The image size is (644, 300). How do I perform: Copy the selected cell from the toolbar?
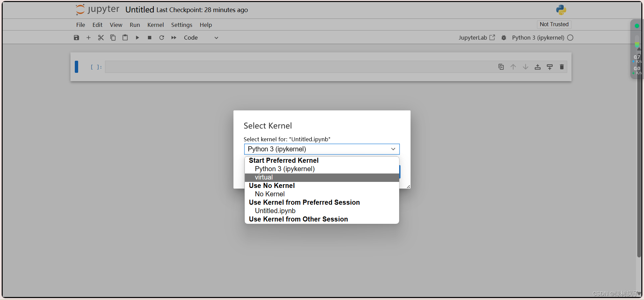click(113, 38)
